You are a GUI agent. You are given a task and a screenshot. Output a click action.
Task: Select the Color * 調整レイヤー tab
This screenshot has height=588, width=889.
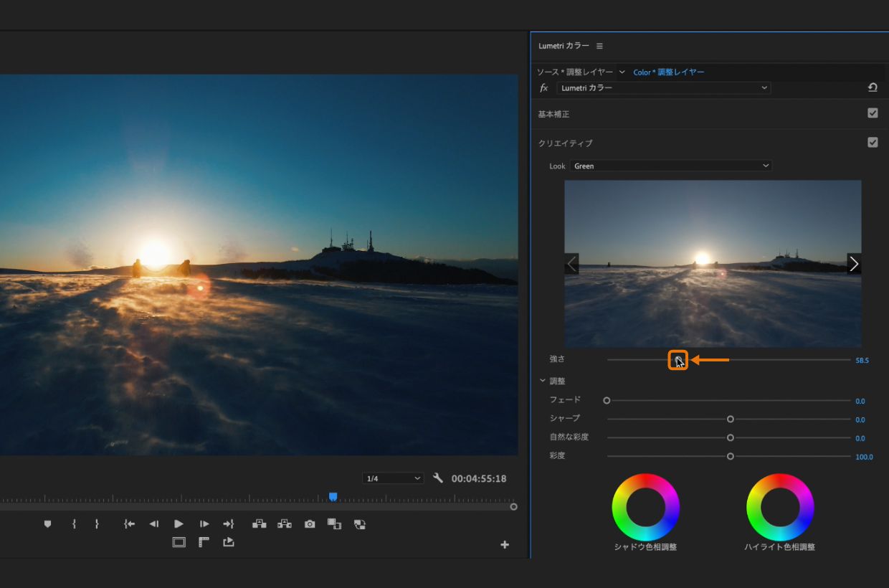pos(668,72)
